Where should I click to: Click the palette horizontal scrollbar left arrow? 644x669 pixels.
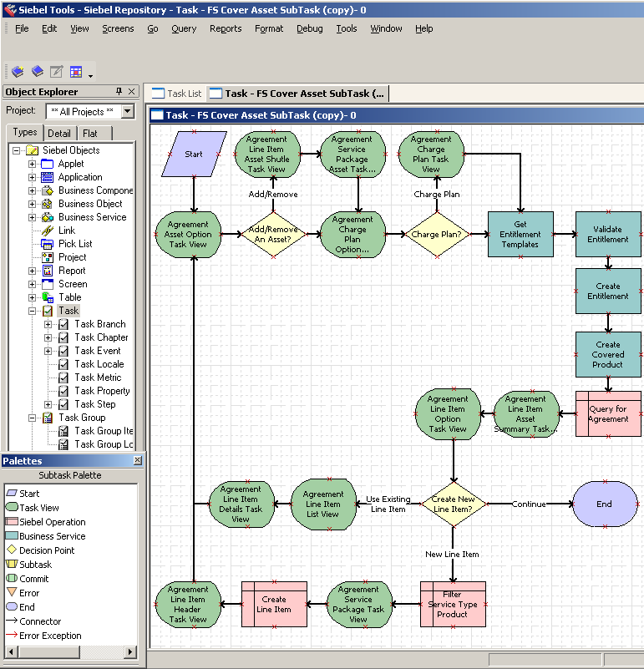point(11,651)
